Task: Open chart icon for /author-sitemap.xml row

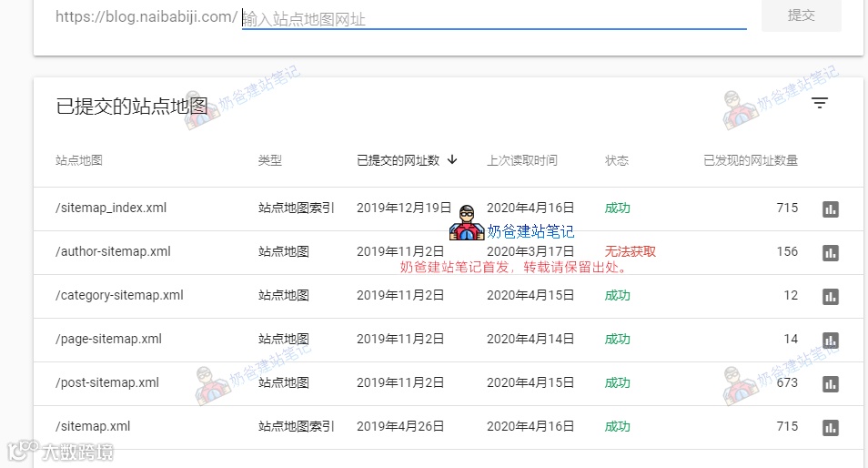Action: 831,253
